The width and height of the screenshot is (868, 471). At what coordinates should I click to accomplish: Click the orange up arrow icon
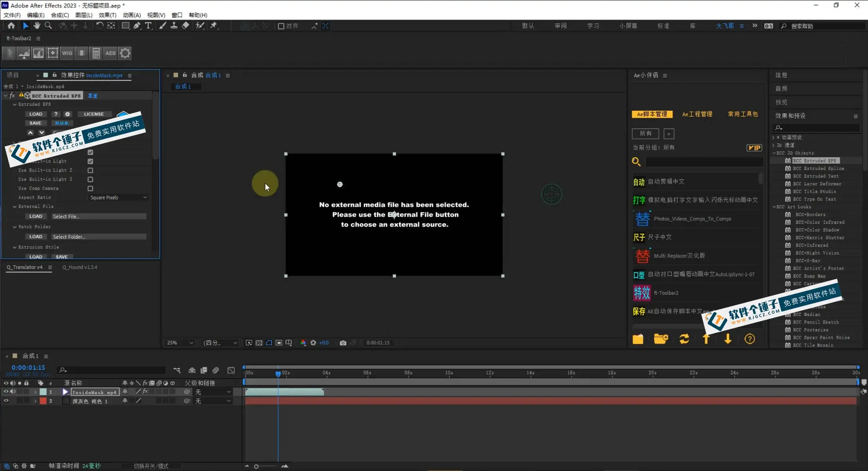[x=706, y=339]
